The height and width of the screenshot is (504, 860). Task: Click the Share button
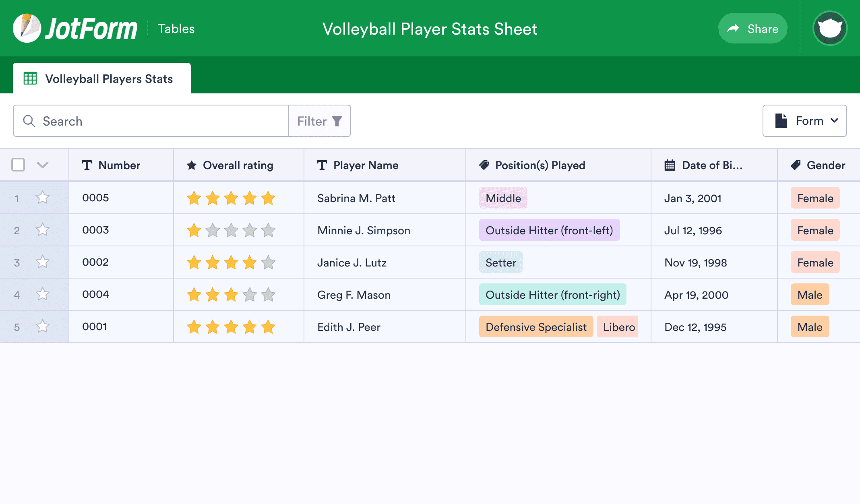pyautogui.click(x=752, y=28)
